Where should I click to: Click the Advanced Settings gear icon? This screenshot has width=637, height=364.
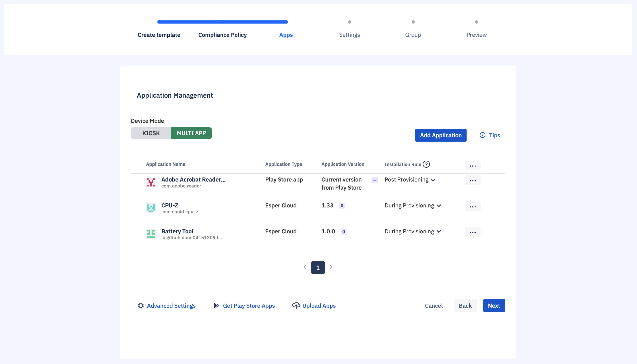coord(141,306)
